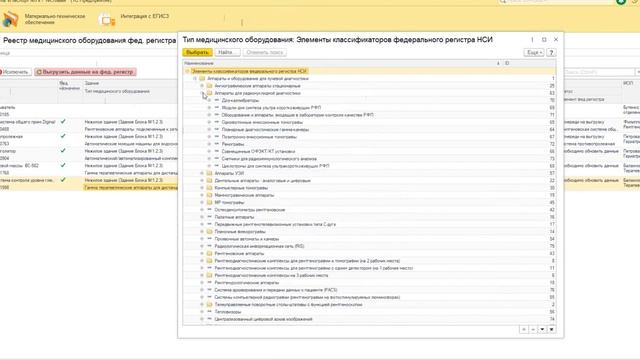
Task: Click folder icon of Аппараты УЗИ
Action: tap(209, 173)
